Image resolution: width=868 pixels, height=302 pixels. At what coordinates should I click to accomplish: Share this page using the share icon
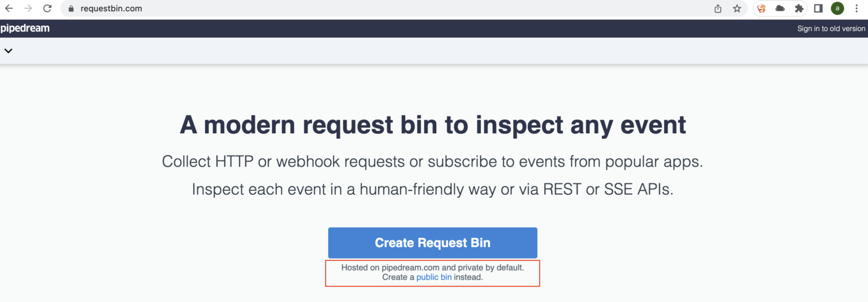click(718, 8)
